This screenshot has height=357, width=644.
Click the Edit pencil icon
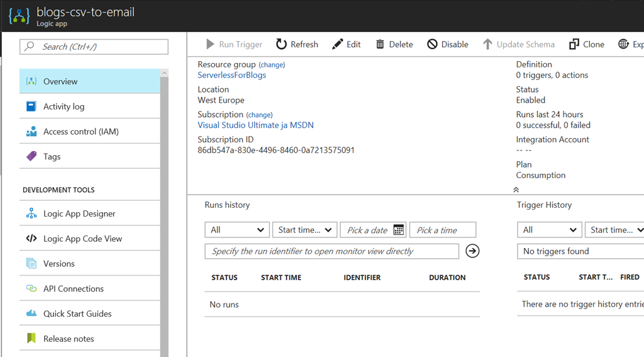click(338, 44)
